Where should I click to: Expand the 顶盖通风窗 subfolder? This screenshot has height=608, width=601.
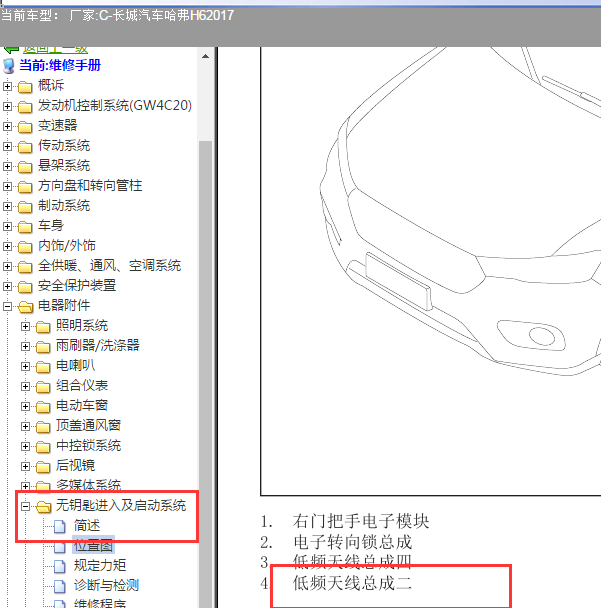click(25, 427)
